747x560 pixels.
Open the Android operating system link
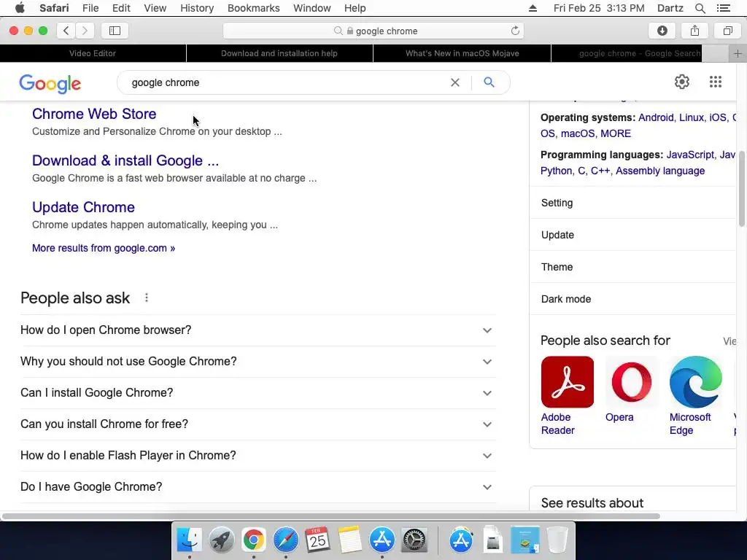pyautogui.click(x=656, y=117)
